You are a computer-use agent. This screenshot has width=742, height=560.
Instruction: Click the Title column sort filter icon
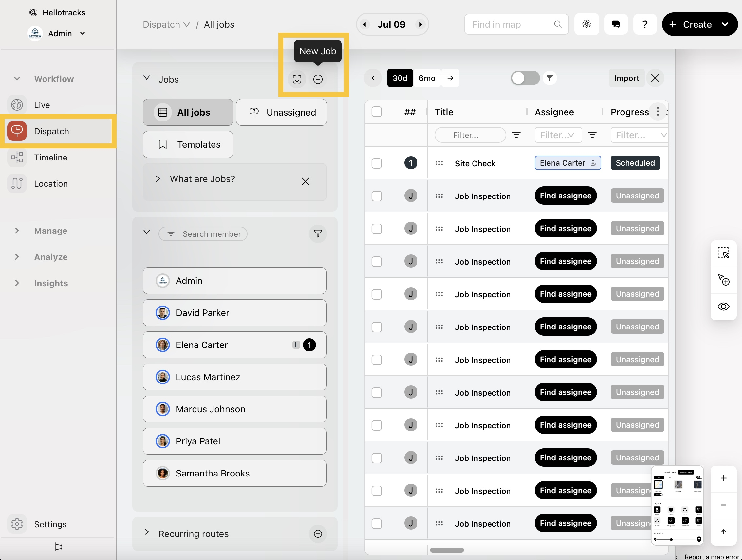[x=516, y=135]
